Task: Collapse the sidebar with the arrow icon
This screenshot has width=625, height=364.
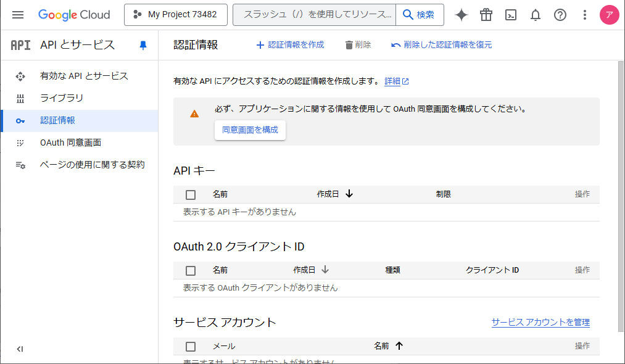Action: pos(20,349)
